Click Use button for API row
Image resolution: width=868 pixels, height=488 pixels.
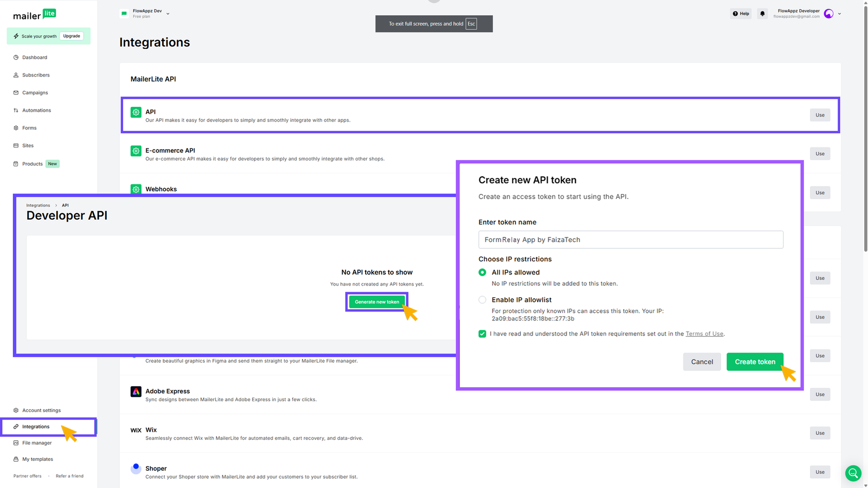click(x=820, y=115)
